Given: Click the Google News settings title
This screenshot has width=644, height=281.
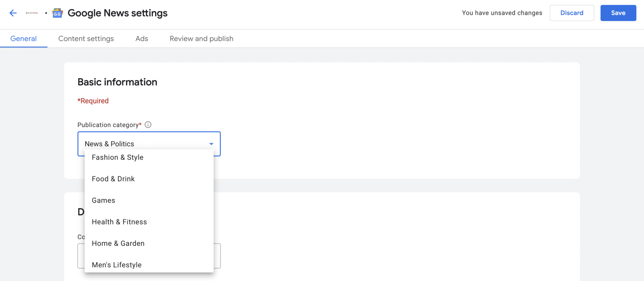Looking at the screenshot, I should tap(118, 13).
